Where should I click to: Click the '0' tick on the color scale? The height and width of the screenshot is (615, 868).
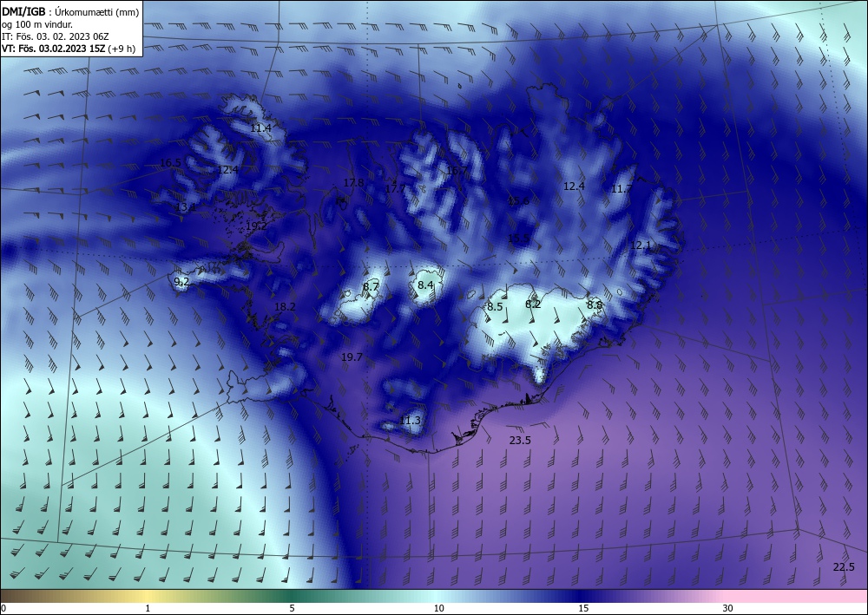3,609
